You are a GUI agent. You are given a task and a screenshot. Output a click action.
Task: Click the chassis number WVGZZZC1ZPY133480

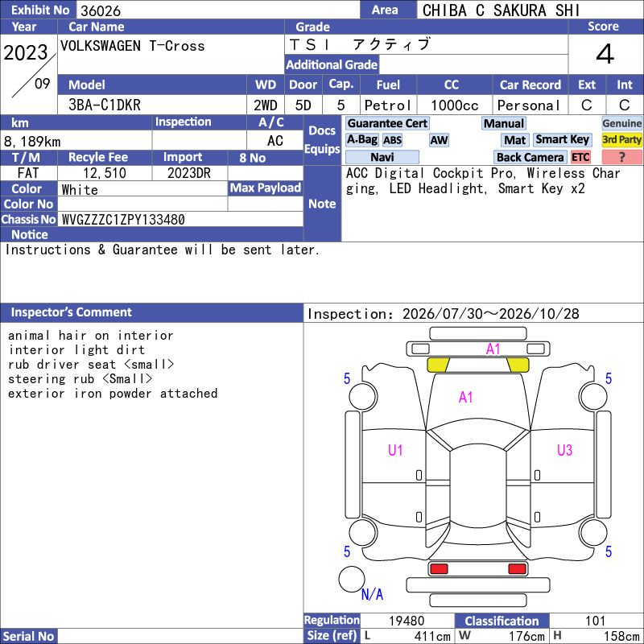(x=123, y=220)
